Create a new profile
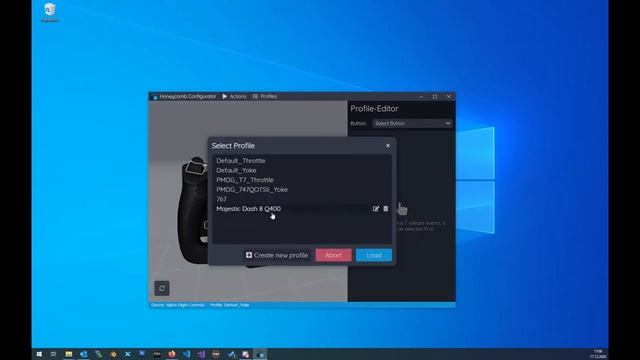Image resolution: width=640 pixels, height=360 pixels. tap(277, 255)
